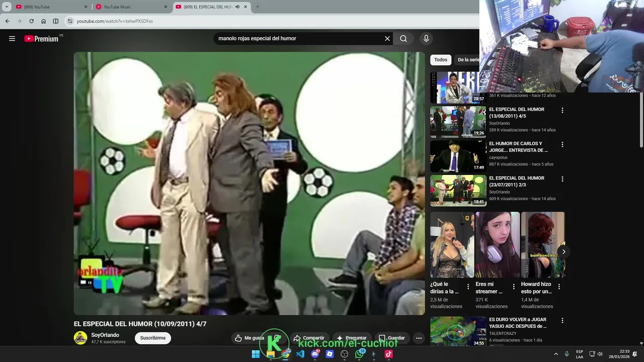Click the cayopolus channel name

click(498, 157)
